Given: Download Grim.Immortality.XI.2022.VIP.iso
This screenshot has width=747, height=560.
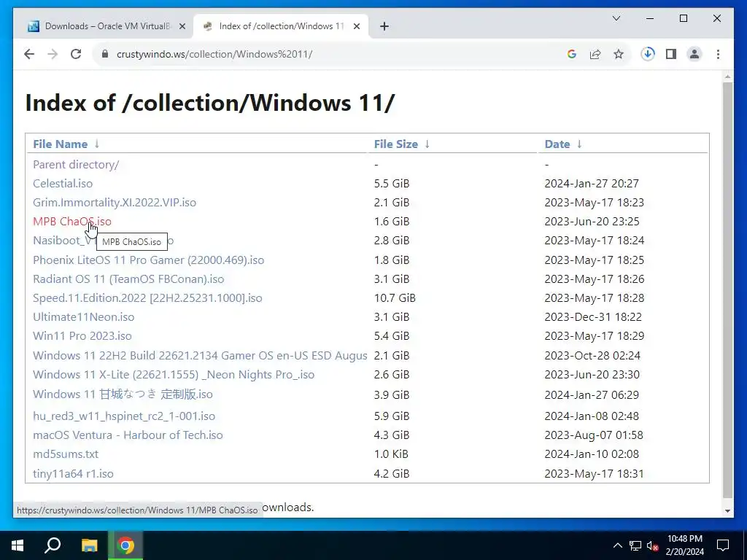Looking at the screenshot, I should [x=115, y=203].
